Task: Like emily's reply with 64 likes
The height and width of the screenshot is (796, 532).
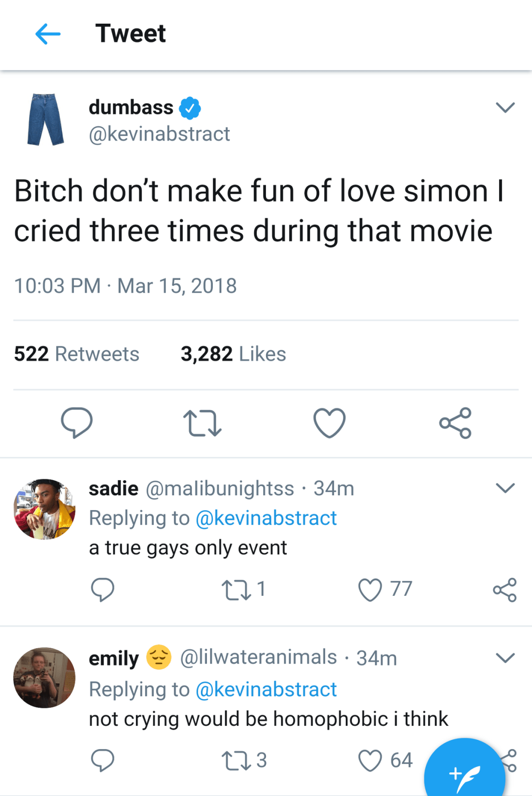Action: (x=370, y=760)
